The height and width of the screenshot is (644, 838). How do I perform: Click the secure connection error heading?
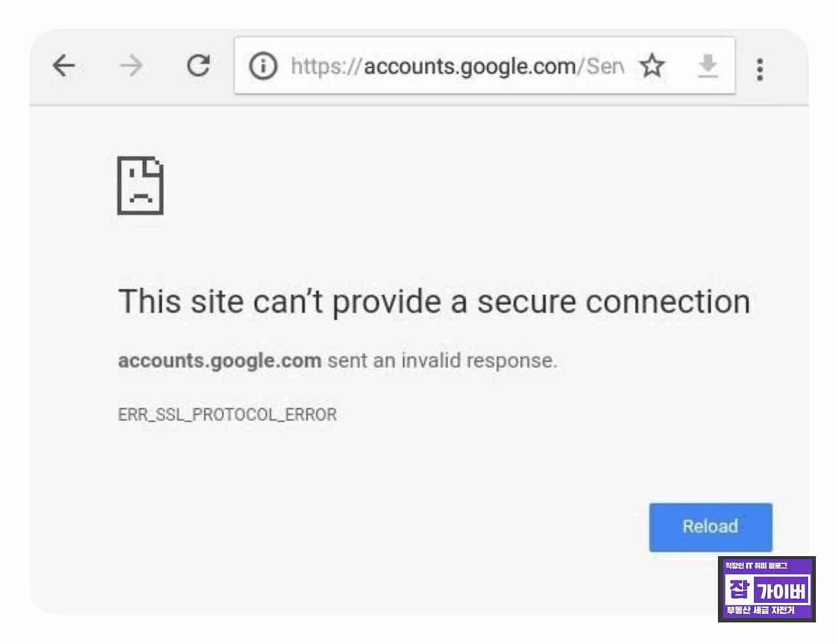(x=434, y=301)
